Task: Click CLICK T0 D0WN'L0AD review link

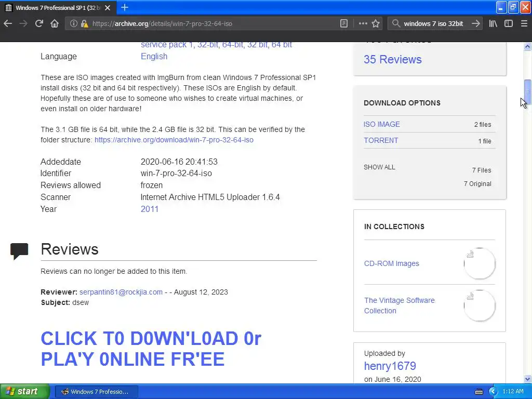Action: tap(151, 349)
